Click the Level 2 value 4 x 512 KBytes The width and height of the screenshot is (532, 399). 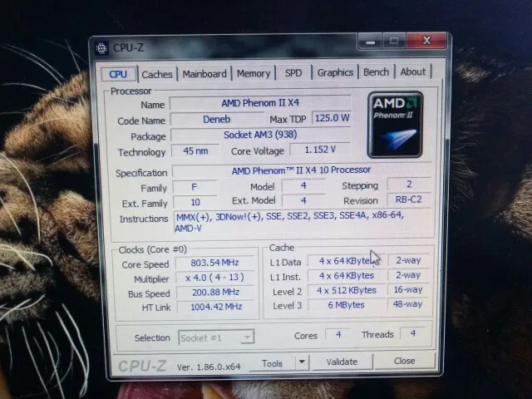point(347,290)
